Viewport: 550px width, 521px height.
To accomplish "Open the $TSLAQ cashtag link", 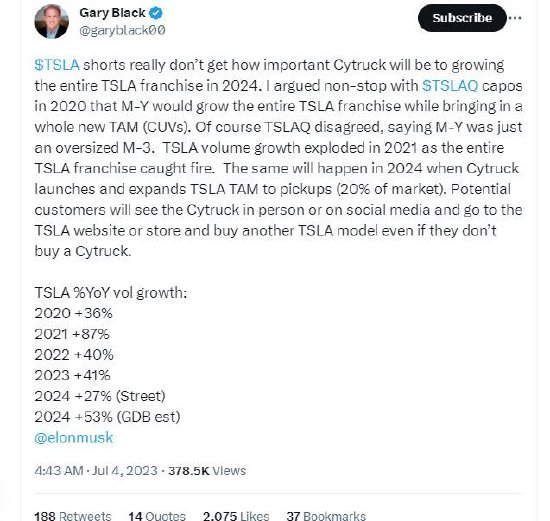I will point(450,86).
